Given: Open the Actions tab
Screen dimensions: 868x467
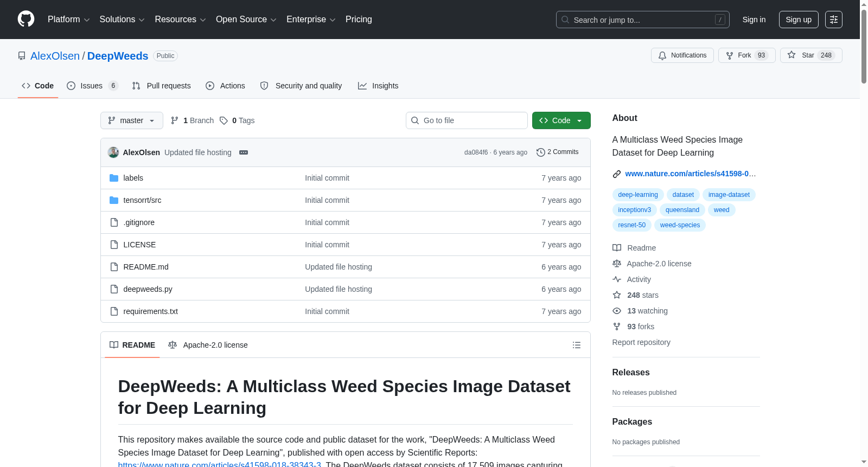Looking at the screenshot, I should pyautogui.click(x=226, y=86).
